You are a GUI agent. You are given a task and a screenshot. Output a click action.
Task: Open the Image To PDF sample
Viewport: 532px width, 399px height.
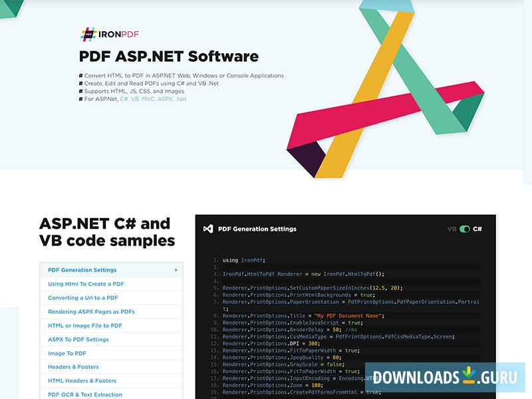point(66,353)
